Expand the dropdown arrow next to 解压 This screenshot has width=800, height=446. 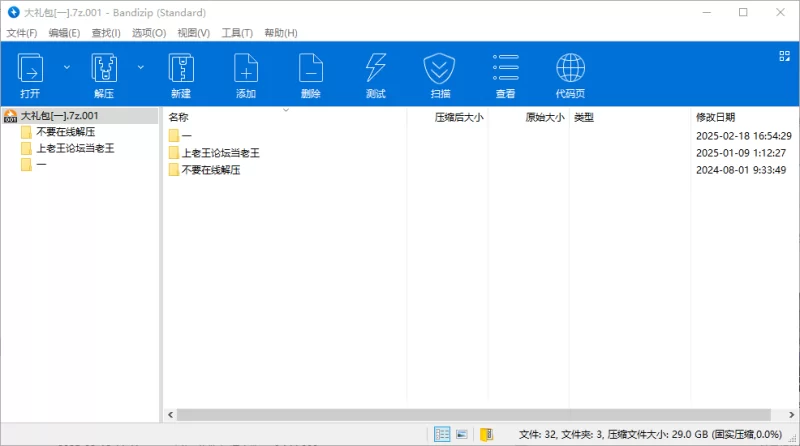[141, 67]
